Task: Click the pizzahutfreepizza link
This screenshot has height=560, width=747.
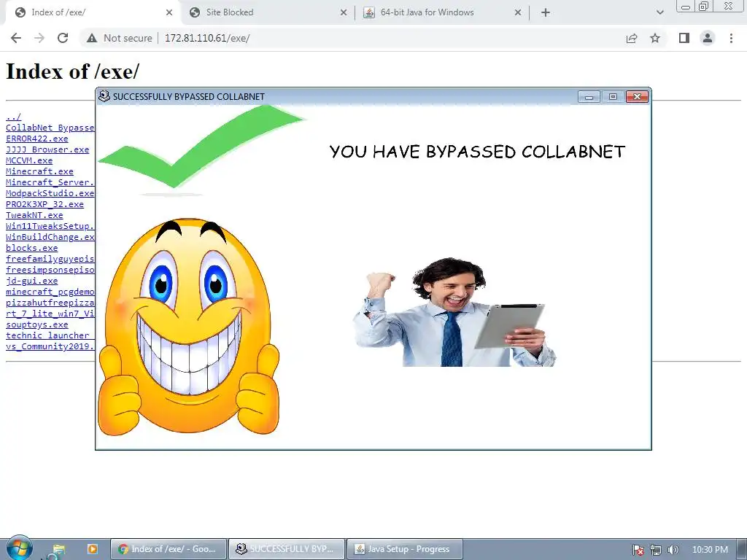Action: [x=50, y=303]
